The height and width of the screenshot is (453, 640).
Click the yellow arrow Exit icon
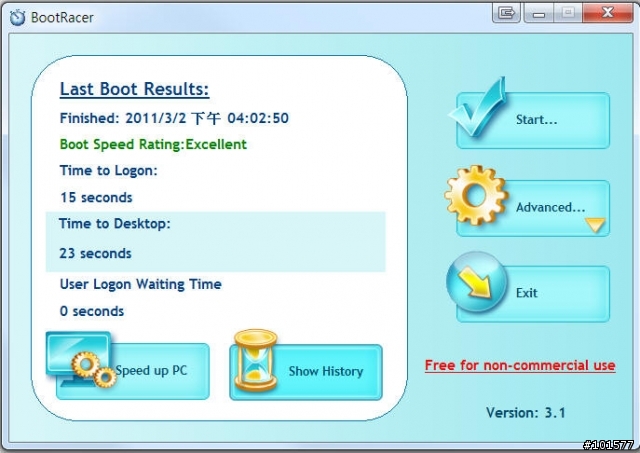(476, 282)
